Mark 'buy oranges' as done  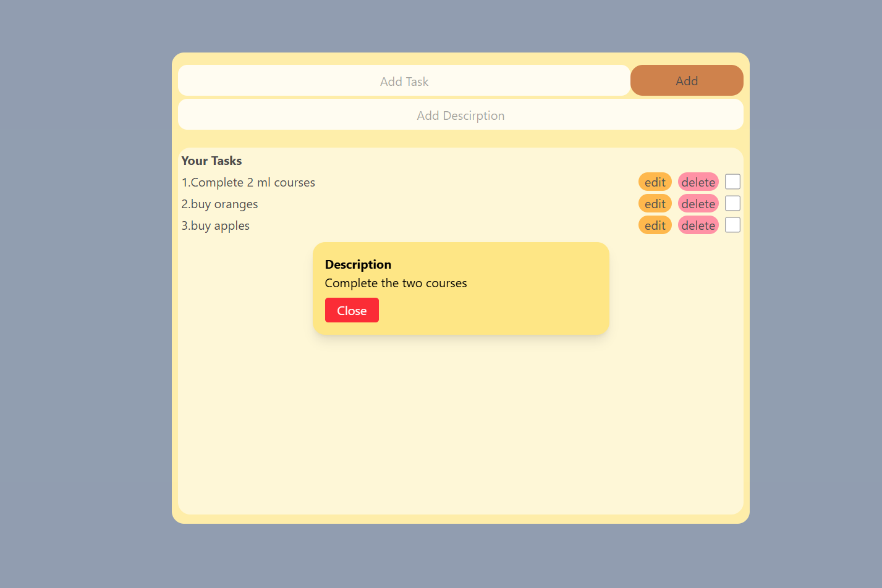tap(732, 204)
